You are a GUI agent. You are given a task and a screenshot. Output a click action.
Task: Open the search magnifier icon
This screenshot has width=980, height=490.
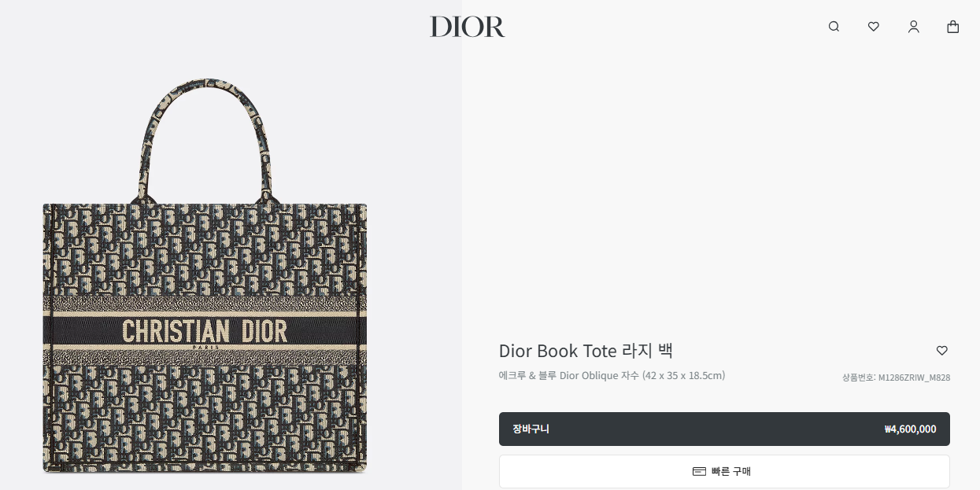[x=834, y=27]
